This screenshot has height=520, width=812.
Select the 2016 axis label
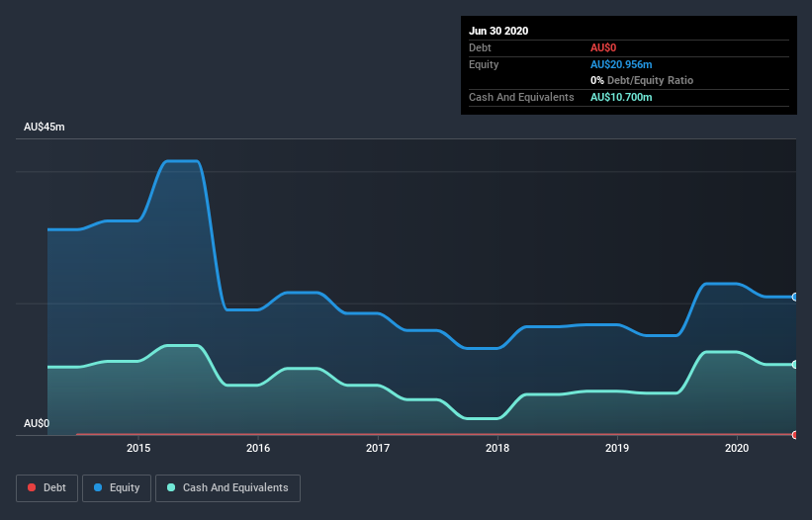point(258,448)
